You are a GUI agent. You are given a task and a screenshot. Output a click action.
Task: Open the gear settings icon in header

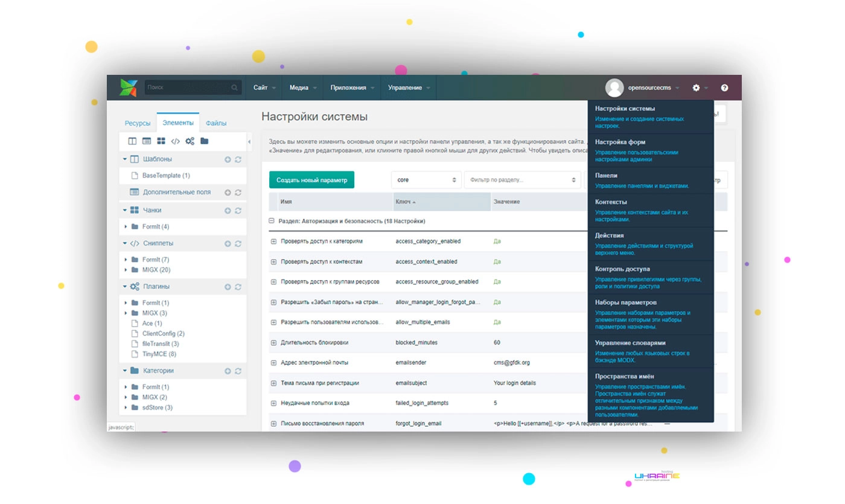[696, 88]
